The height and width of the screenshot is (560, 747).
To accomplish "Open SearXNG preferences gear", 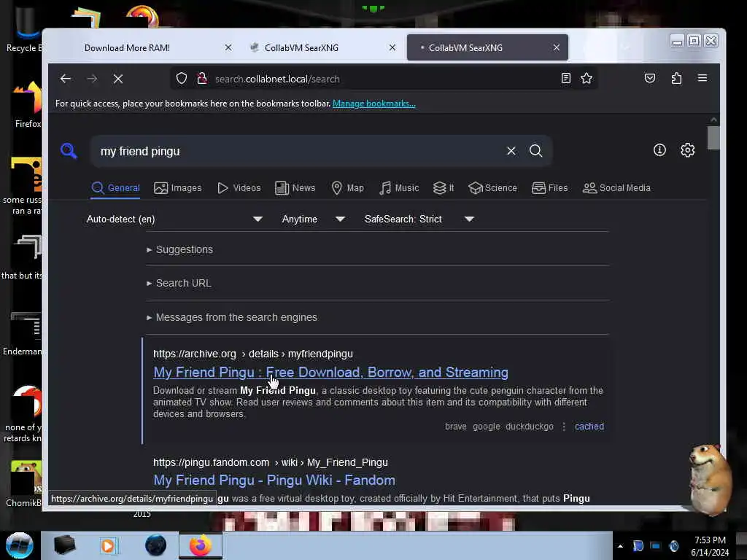I will tap(687, 150).
